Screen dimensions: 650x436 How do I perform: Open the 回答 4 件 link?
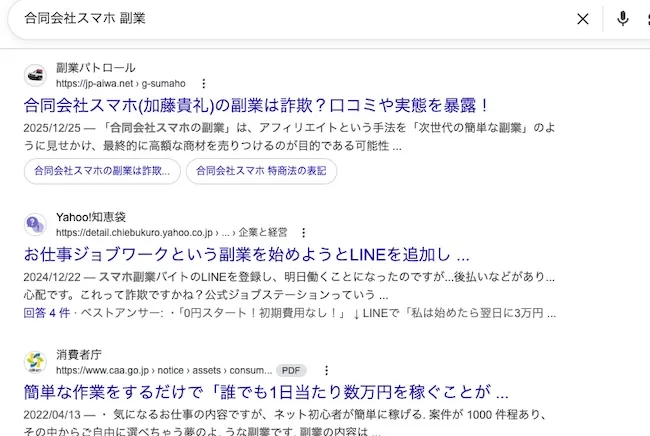[x=46, y=313]
